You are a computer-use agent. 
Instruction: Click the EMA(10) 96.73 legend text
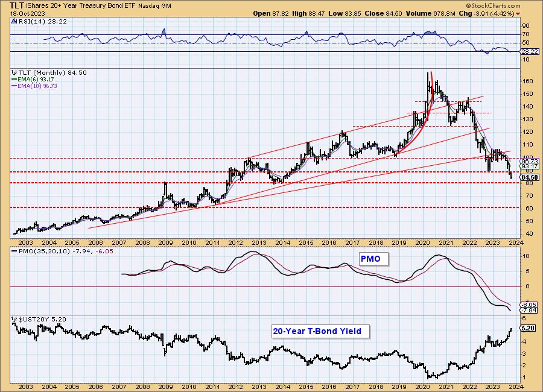point(37,86)
